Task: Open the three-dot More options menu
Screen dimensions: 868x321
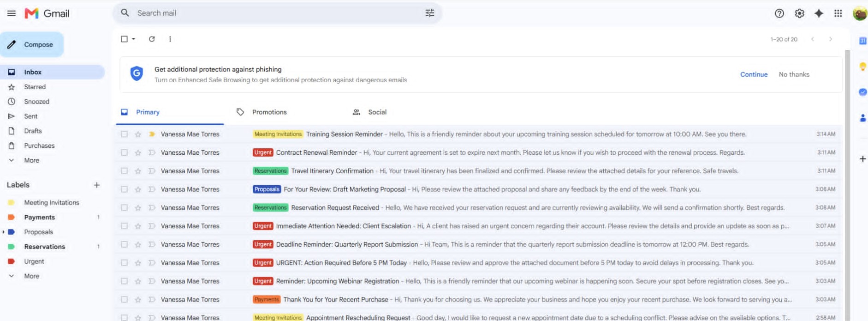Action: pyautogui.click(x=170, y=39)
